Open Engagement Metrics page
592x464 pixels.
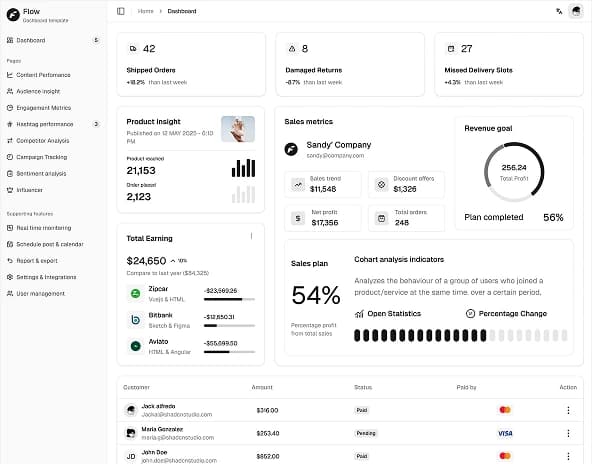point(53,108)
